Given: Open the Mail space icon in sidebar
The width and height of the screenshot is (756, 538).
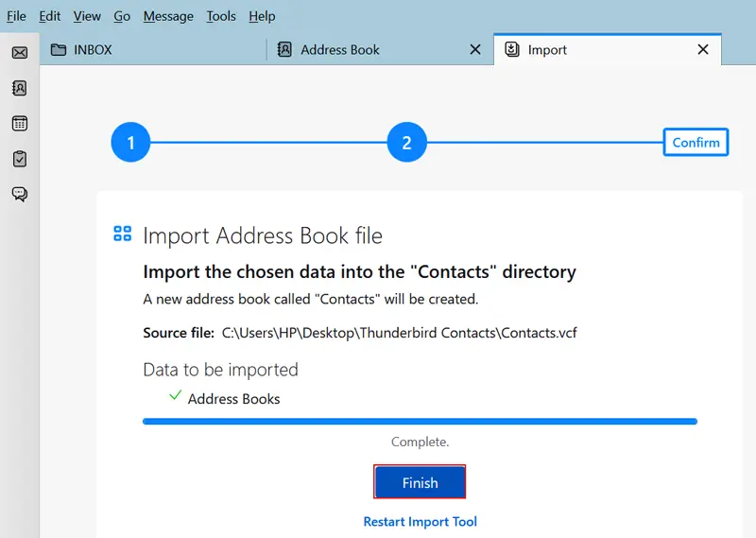Looking at the screenshot, I should click(x=19, y=53).
